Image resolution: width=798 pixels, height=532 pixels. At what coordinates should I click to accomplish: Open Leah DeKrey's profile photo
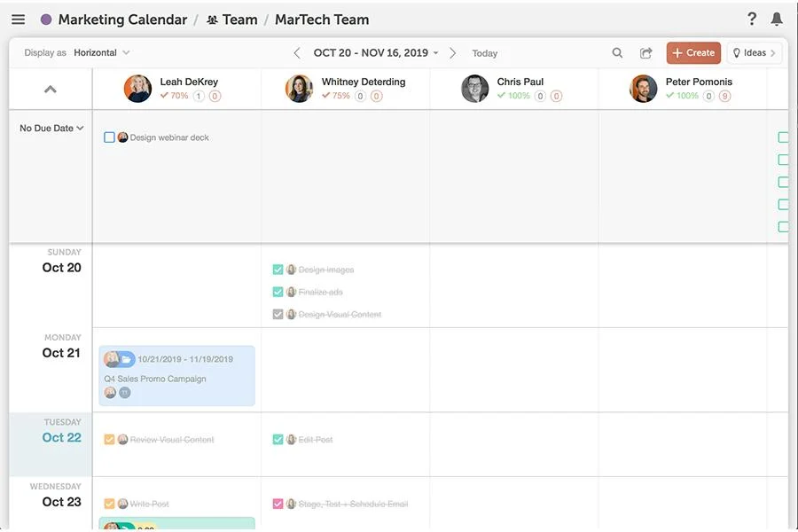click(137, 89)
